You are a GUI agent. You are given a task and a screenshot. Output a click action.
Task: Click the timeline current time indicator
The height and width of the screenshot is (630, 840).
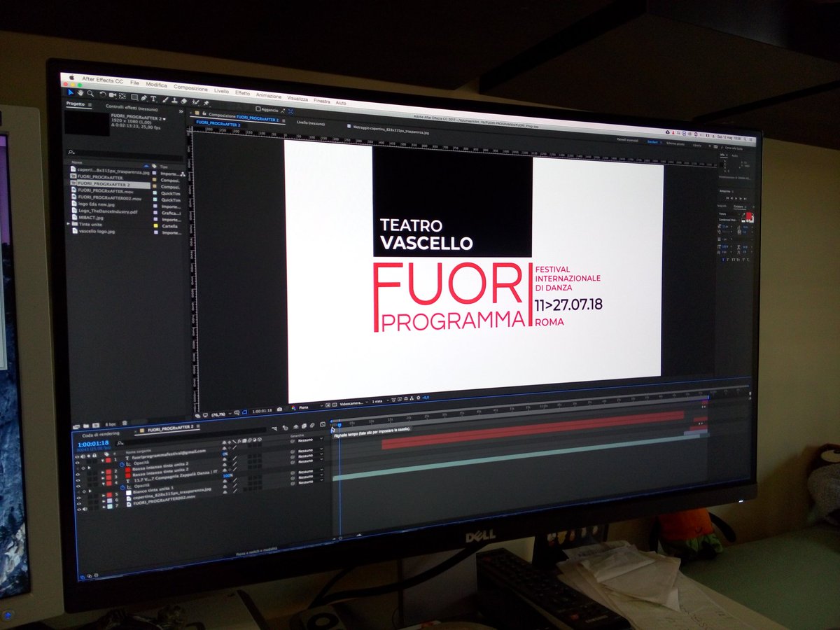(x=339, y=425)
